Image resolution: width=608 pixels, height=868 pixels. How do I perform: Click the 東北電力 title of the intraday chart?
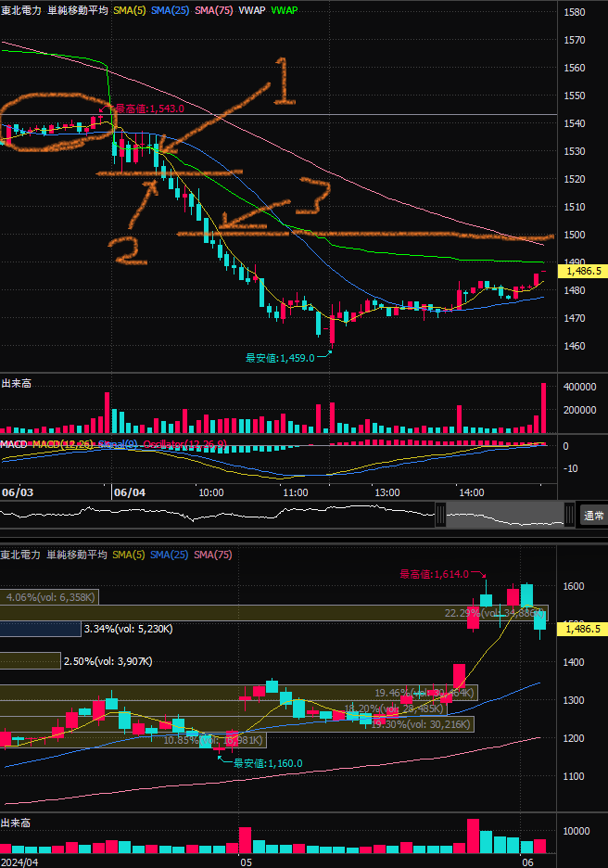point(21,10)
